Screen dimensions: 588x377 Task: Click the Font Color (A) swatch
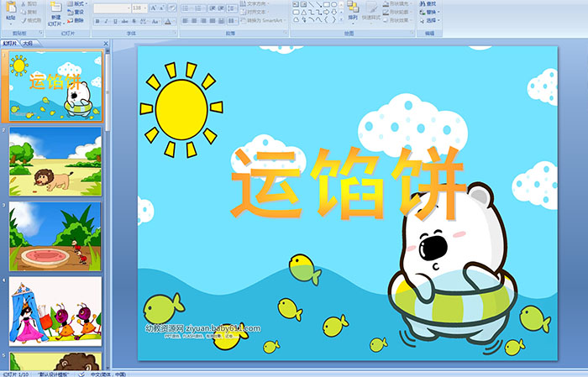[168, 21]
